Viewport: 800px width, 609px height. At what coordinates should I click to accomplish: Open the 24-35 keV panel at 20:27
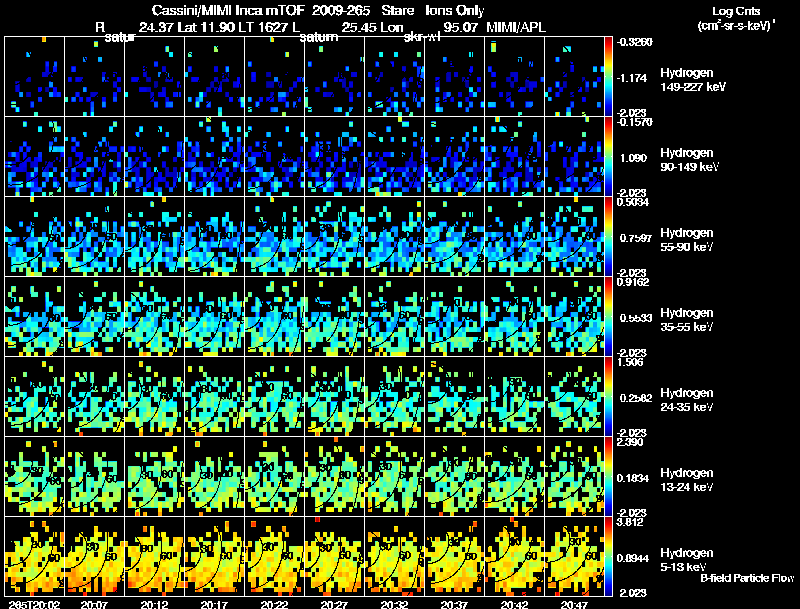coord(335,397)
